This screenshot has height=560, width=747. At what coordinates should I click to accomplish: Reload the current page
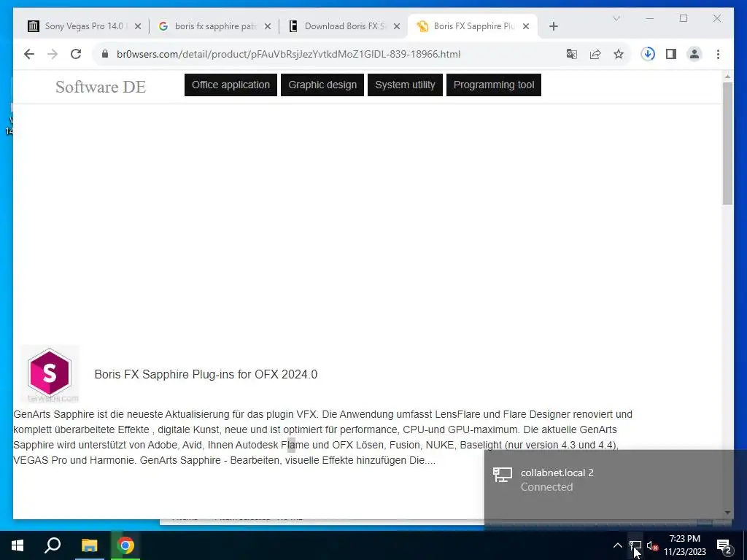click(x=76, y=54)
